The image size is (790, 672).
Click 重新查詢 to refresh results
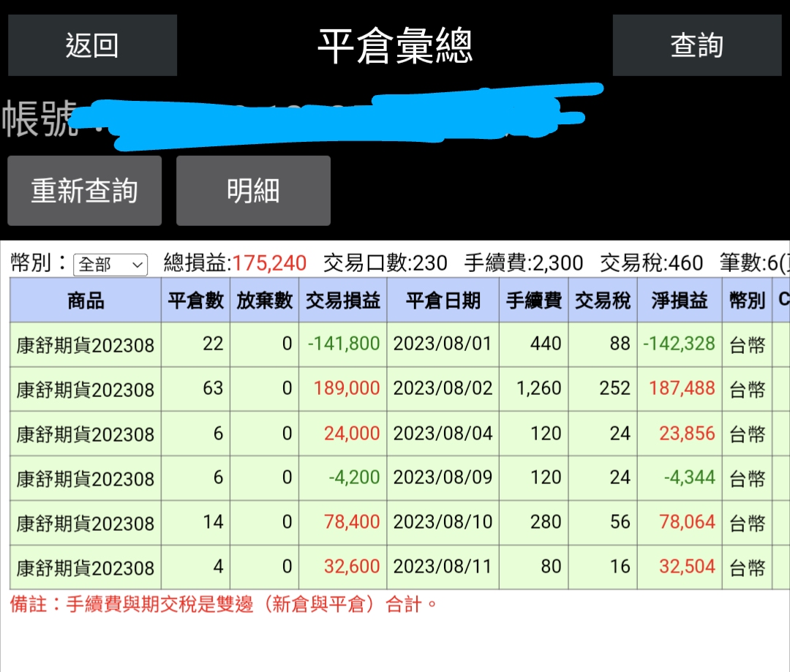pos(84,190)
